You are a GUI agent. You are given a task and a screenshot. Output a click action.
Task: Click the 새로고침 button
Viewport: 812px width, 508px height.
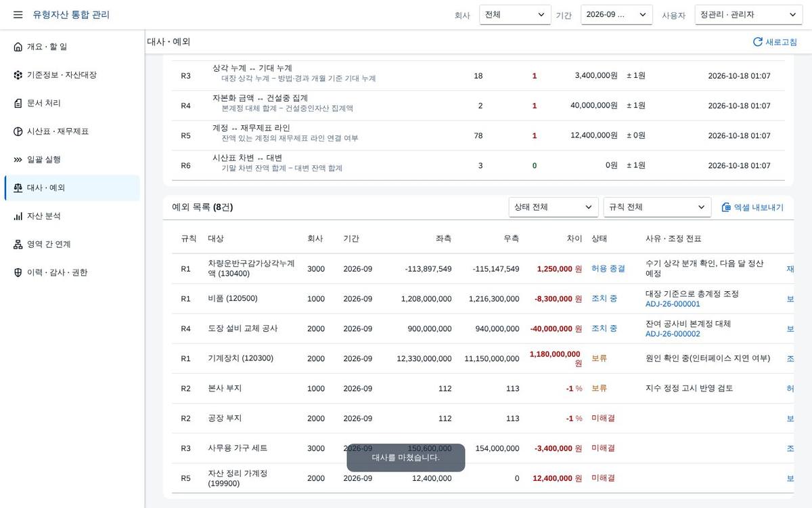[775, 42]
